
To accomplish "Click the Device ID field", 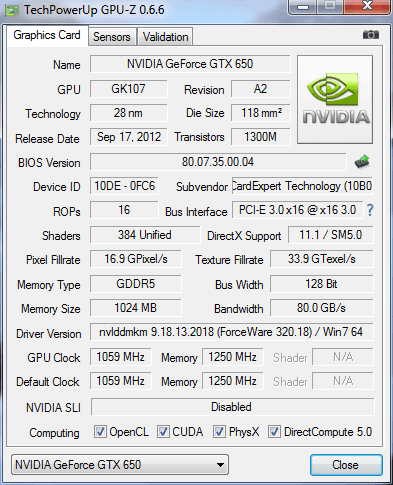I will tap(124, 186).
